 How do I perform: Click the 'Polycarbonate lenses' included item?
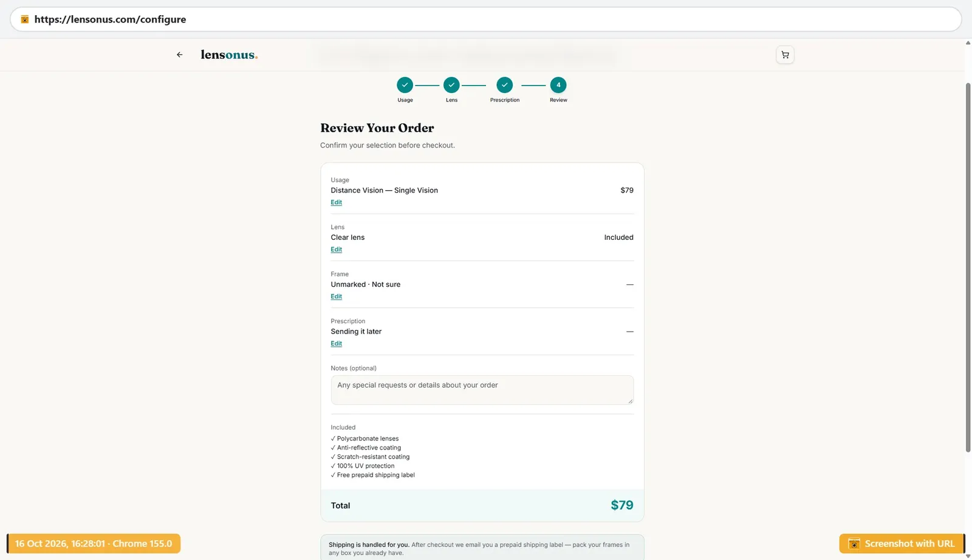pos(364,439)
